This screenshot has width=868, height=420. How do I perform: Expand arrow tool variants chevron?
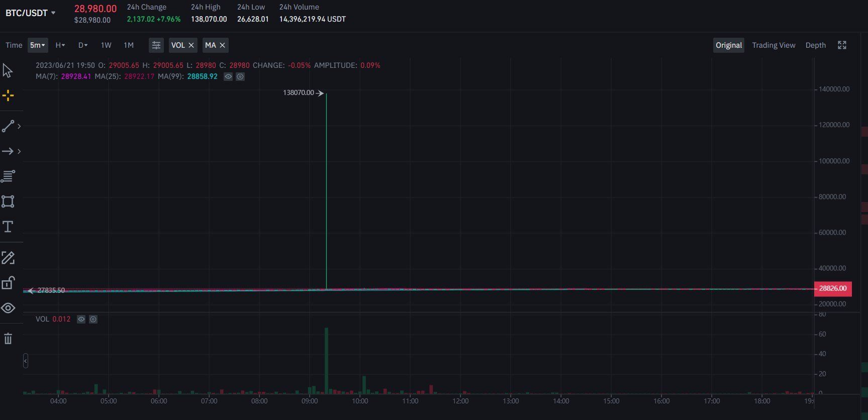tap(19, 151)
